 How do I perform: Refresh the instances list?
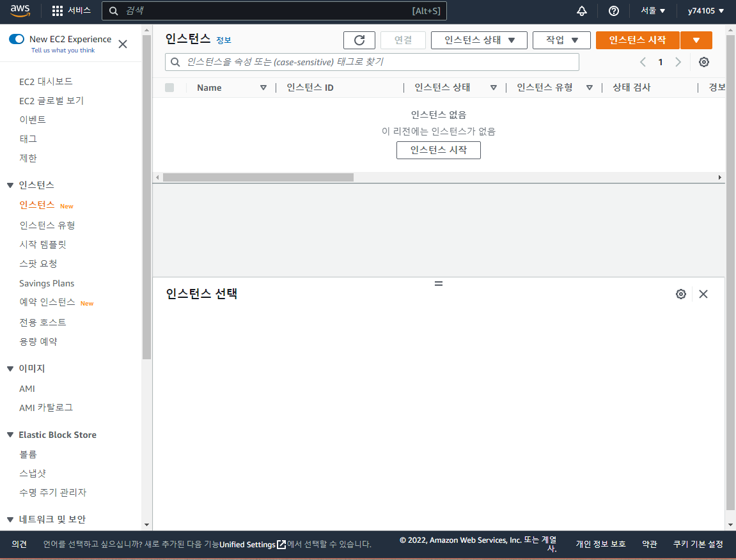click(x=359, y=40)
